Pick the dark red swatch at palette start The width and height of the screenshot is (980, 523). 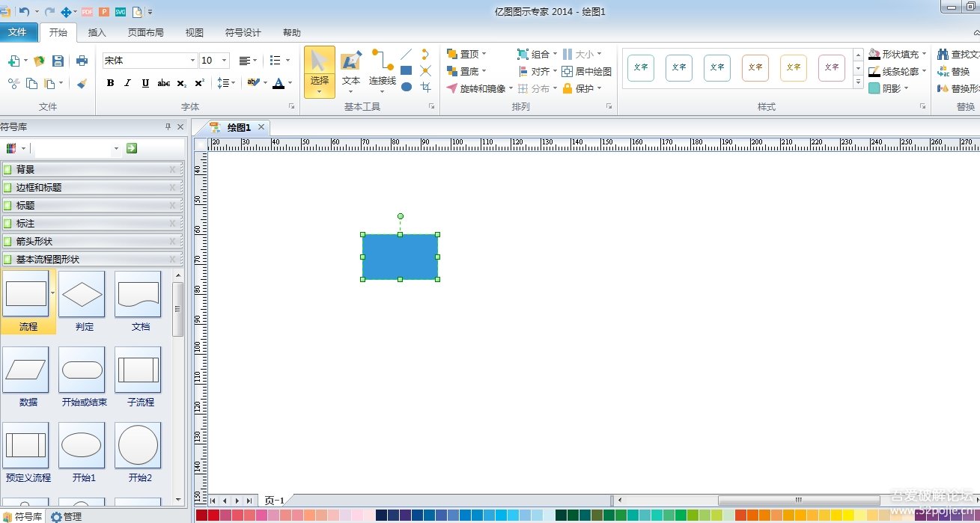202,515
